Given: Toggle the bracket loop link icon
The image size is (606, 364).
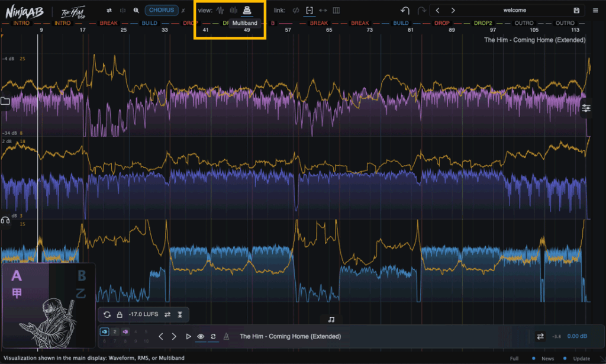Looking at the screenshot, I should pos(309,11).
